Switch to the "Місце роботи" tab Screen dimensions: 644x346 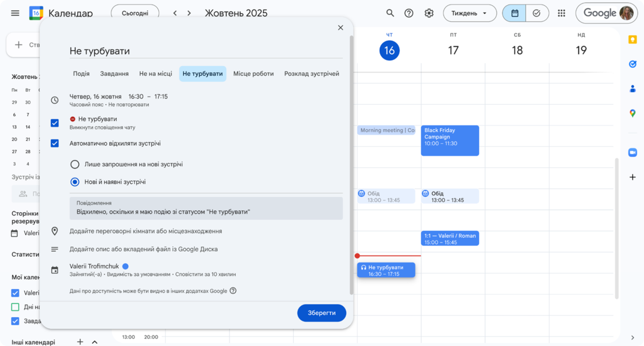pos(253,74)
